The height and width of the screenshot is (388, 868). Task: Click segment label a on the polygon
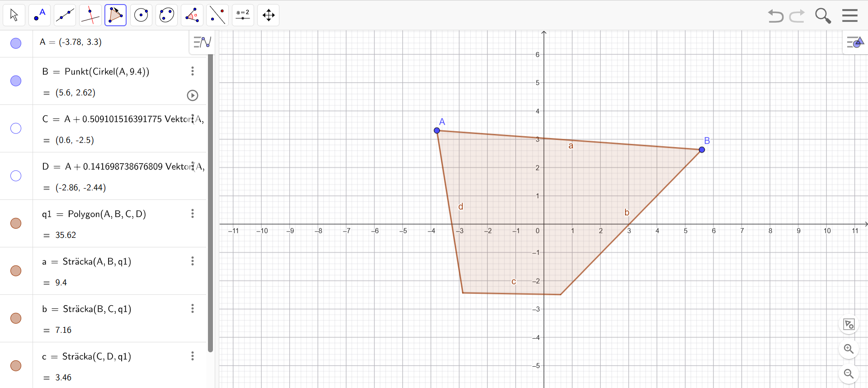pos(571,146)
